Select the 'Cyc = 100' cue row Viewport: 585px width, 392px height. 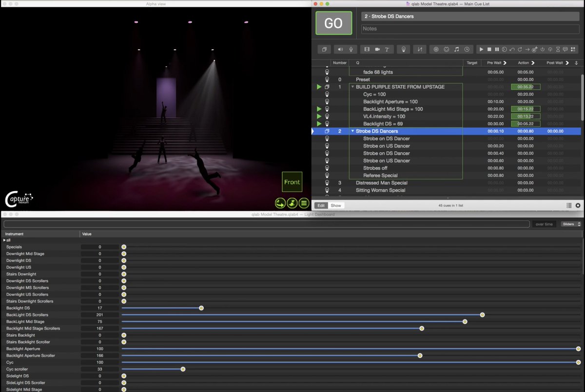pyautogui.click(x=447, y=94)
